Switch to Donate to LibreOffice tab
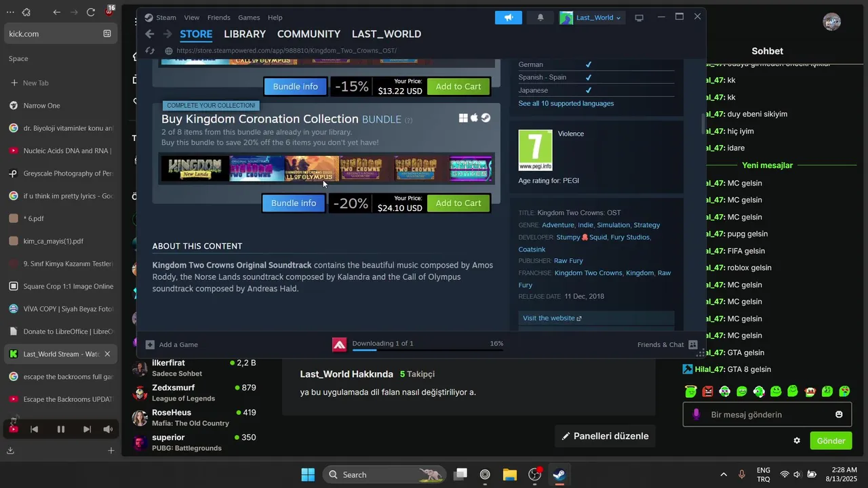The width and height of the screenshot is (868, 488). tap(60, 331)
